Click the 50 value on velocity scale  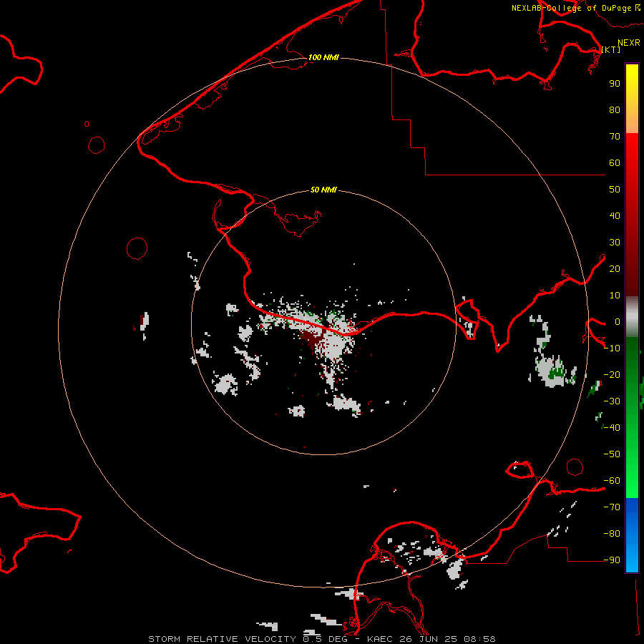point(615,190)
